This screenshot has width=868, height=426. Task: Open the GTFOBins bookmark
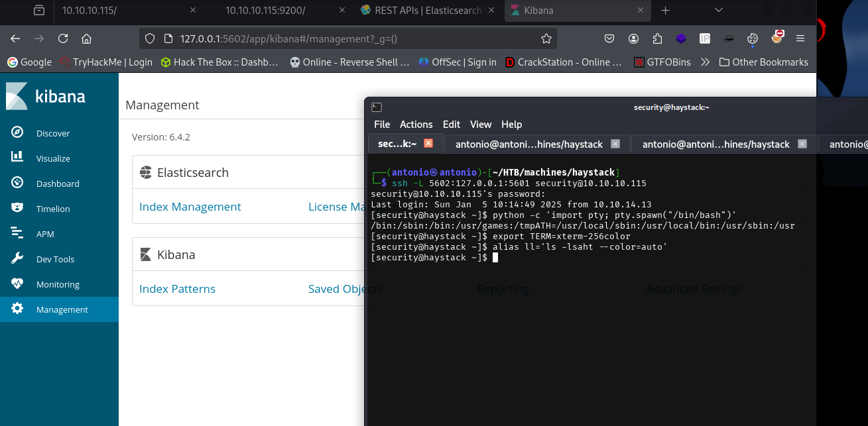(662, 62)
